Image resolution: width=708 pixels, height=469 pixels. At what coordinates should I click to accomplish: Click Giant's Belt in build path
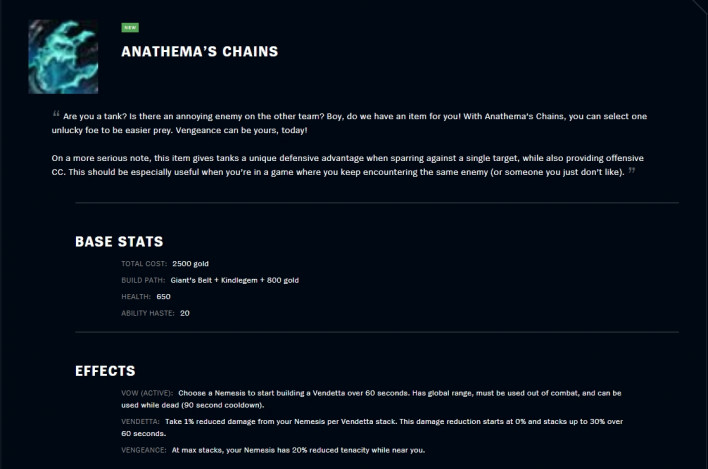pyautogui.click(x=191, y=280)
